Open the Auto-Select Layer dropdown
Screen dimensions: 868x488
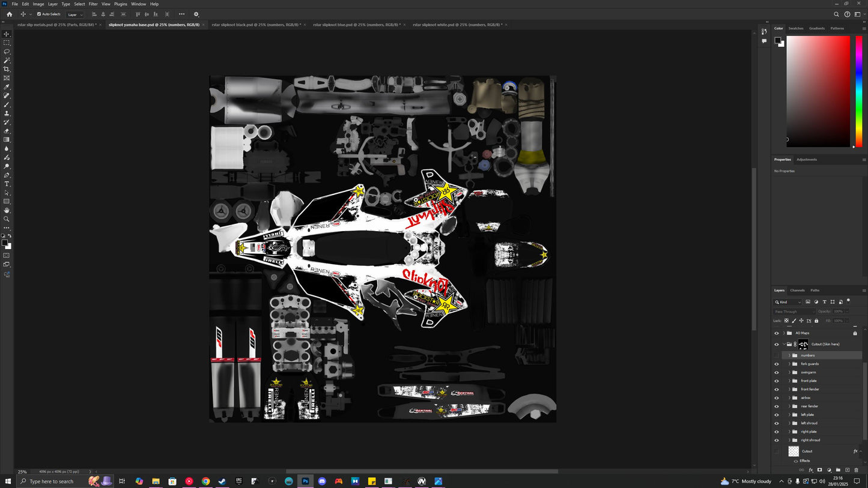point(75,14)
